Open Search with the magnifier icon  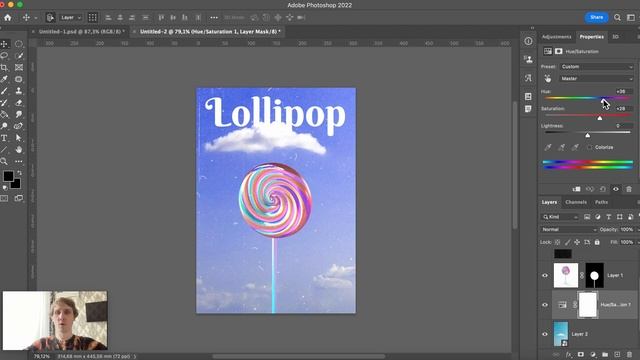617,18
